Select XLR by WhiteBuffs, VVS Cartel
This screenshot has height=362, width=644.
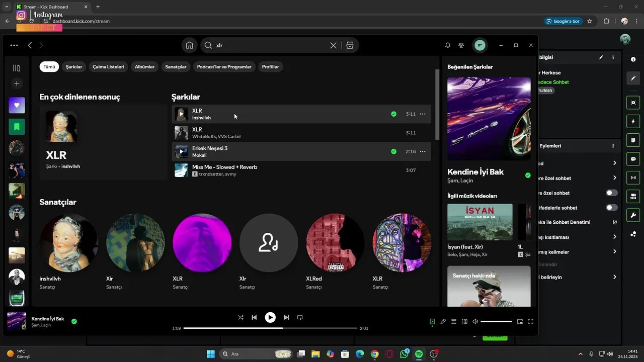pyautogui.click(x=301, y=133)
